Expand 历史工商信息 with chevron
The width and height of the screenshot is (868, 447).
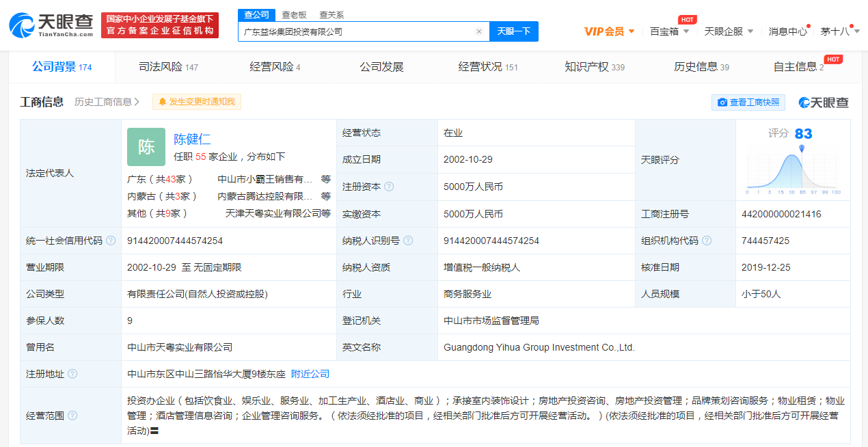(107, 102)
